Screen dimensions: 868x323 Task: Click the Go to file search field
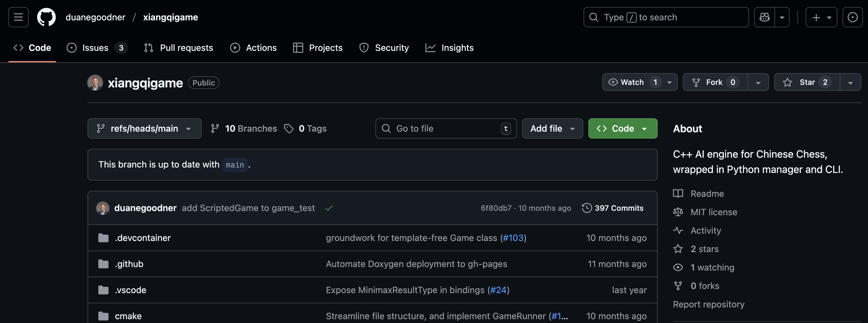point(445,128)
